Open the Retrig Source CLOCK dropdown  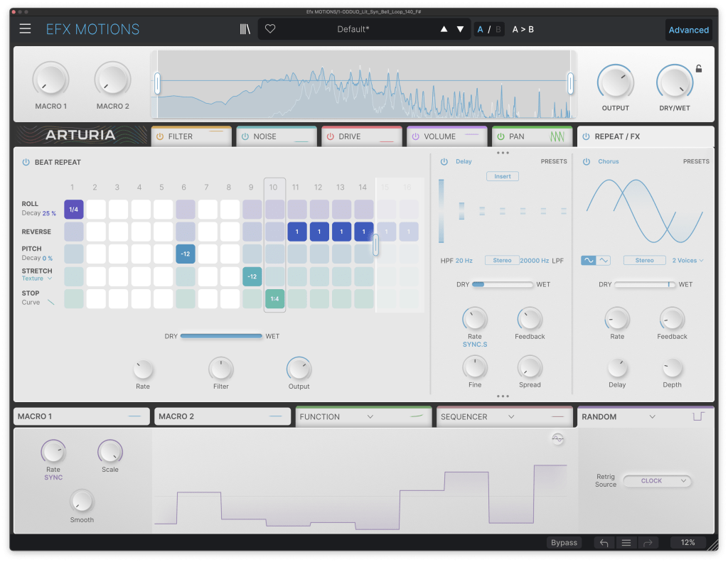point(657,481)
